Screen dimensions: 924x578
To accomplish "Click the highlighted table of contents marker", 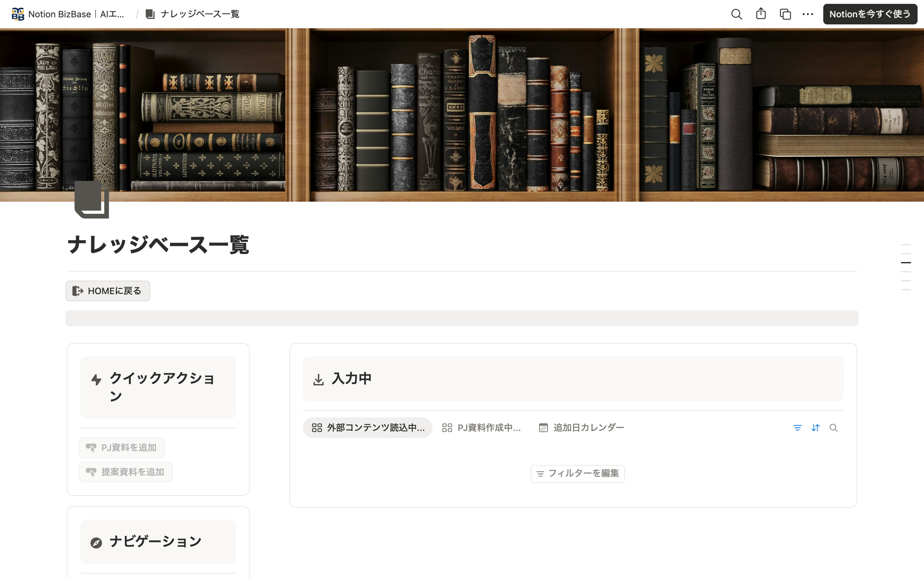I will [x=906, y=263].
